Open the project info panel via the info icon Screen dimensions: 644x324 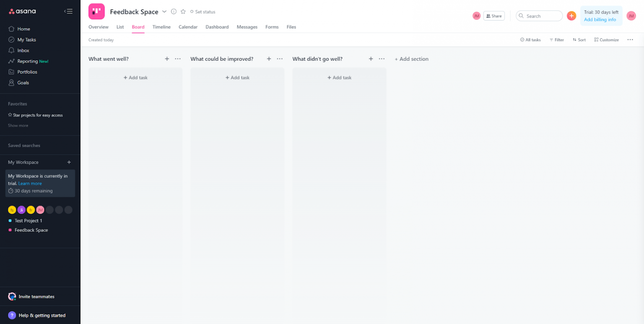point(174,12)
